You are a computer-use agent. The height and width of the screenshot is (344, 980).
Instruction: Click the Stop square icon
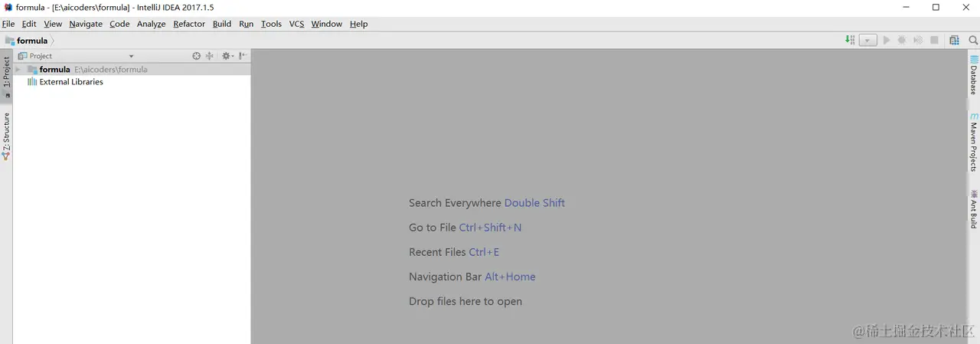click(x=935, y=41)
